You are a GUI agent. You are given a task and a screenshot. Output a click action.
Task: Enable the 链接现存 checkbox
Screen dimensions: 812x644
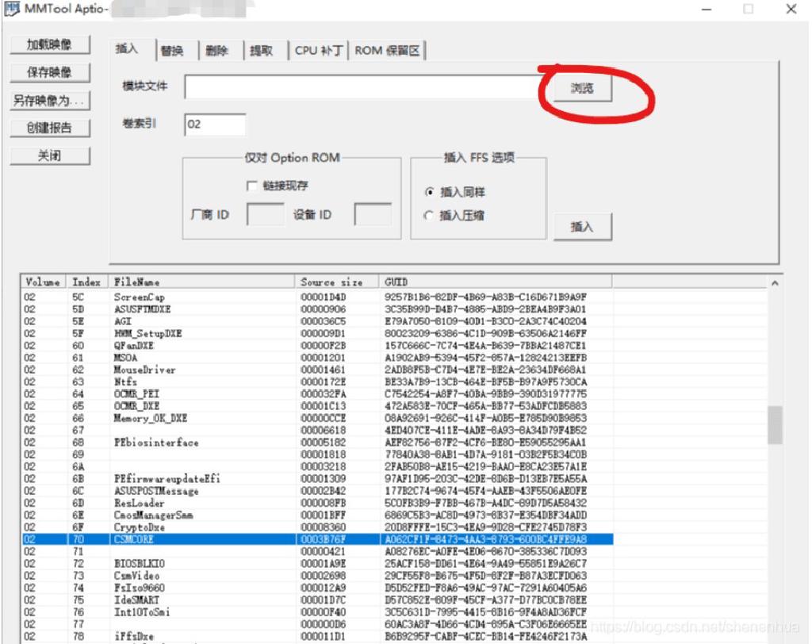pyautogui.click(x=253, y=185)
